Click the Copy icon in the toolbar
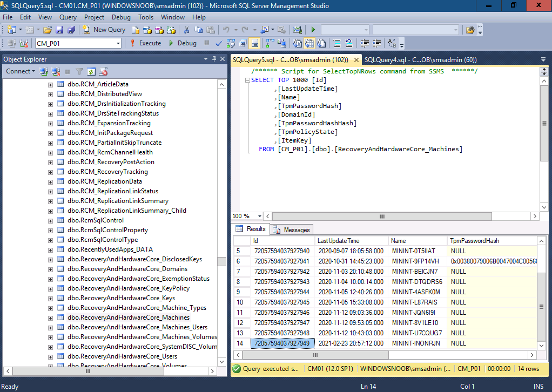Image resolution: width=552 pixels, height=392 pixels. pos(199,30)
